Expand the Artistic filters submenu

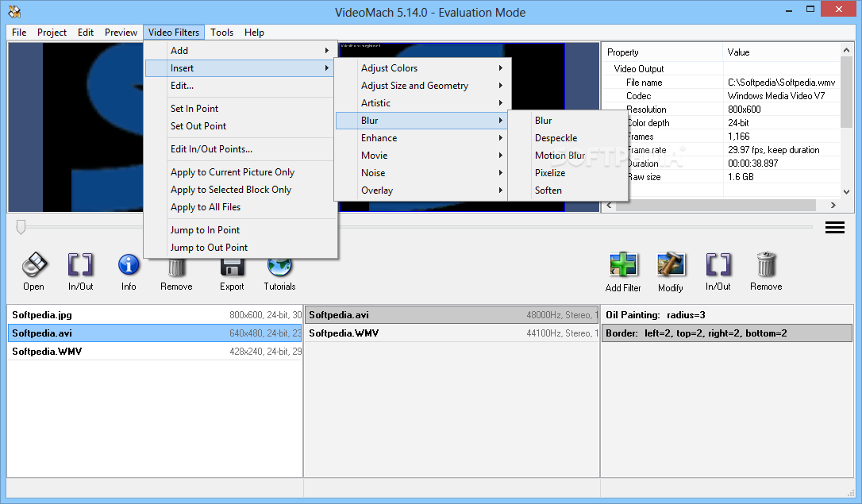tap(421, 103)
